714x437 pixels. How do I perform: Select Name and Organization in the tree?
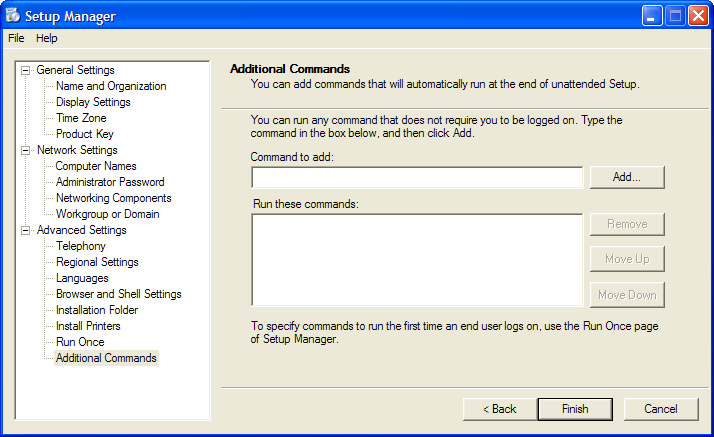[x=111, y=86]
